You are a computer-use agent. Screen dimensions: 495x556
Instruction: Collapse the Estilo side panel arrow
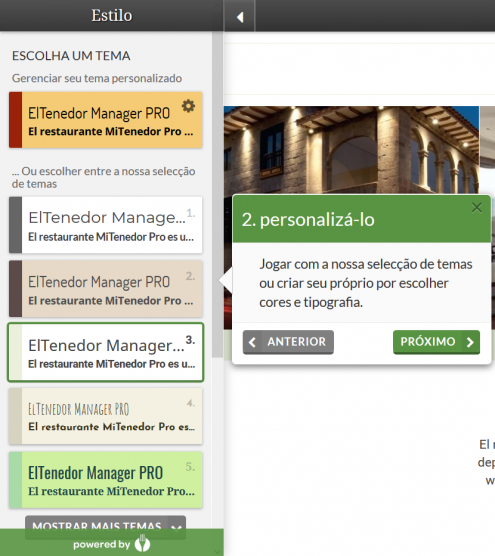[240, 16]
